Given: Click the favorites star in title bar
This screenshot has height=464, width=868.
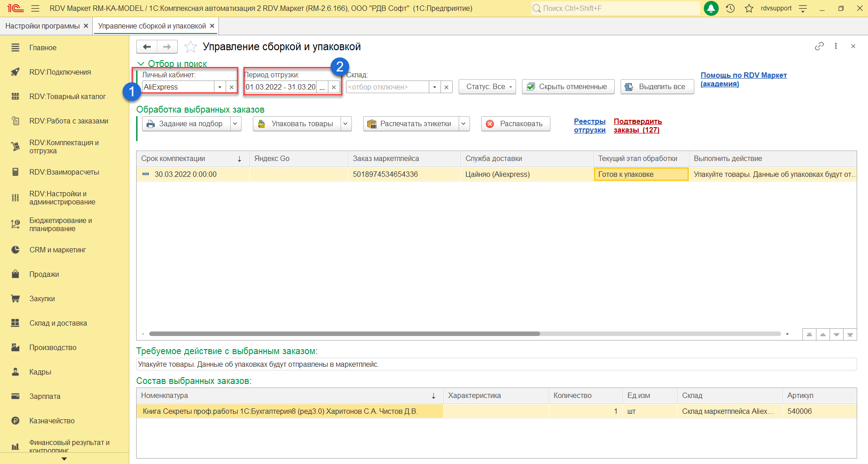Looking at the screenshot, I should click(x=749, y=8).
